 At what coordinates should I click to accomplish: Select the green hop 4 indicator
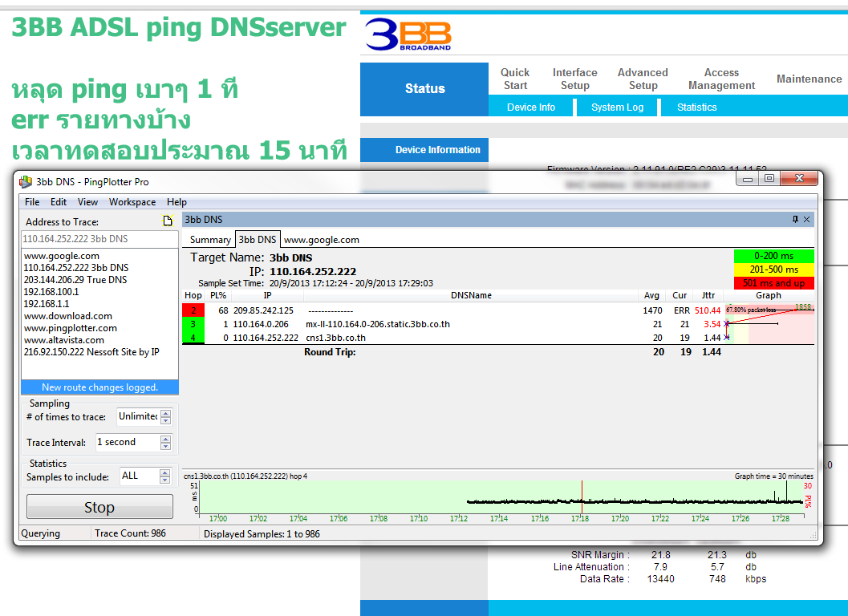tap(193, 338)
